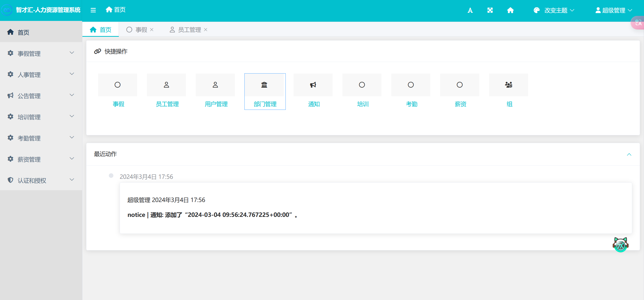The height and width of the screenshot is (300, 644).
Task: Collapse the 最近动作 panel chevron
Action: [x=629, y=154]
